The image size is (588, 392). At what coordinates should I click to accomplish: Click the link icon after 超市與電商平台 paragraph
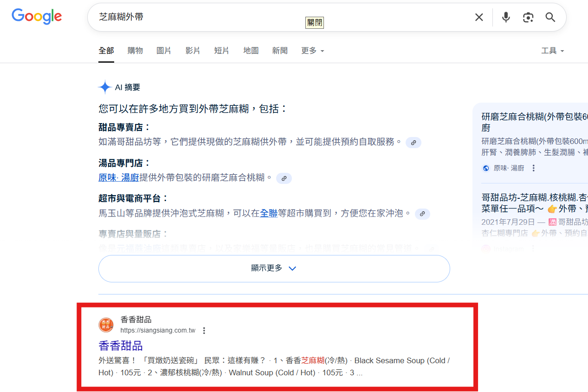pyautogui.click(x=422, y=214)
